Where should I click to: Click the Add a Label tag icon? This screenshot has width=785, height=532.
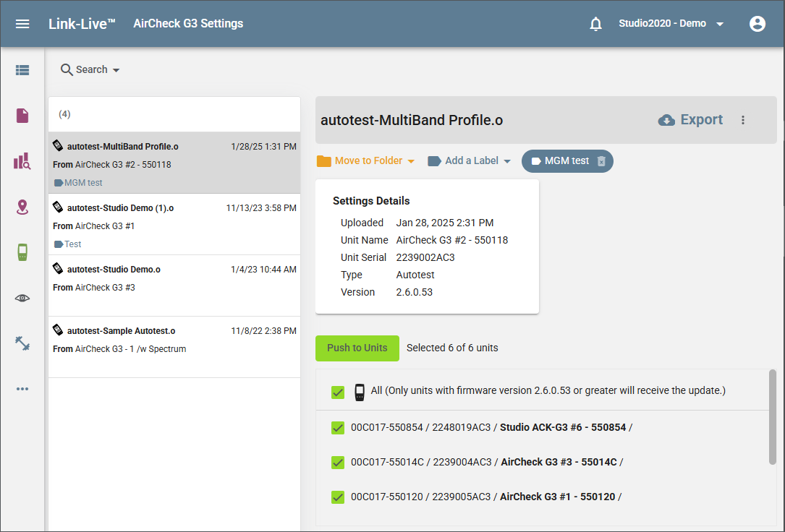tap(435, 161)
